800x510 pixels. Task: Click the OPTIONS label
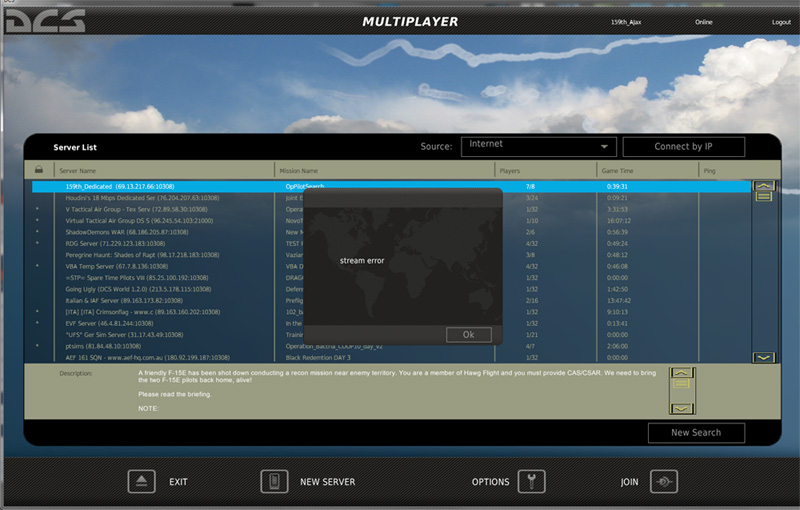490,482
